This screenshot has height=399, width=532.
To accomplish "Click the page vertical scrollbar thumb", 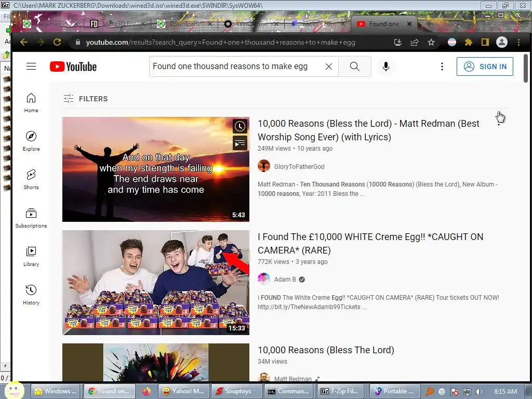I will tap(526, 68).
